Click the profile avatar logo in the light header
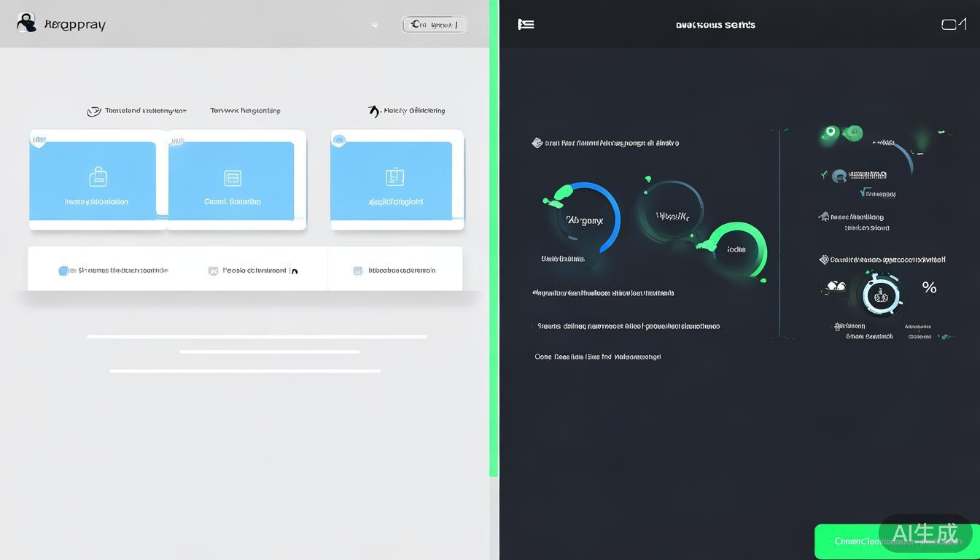 coord(26,23)
